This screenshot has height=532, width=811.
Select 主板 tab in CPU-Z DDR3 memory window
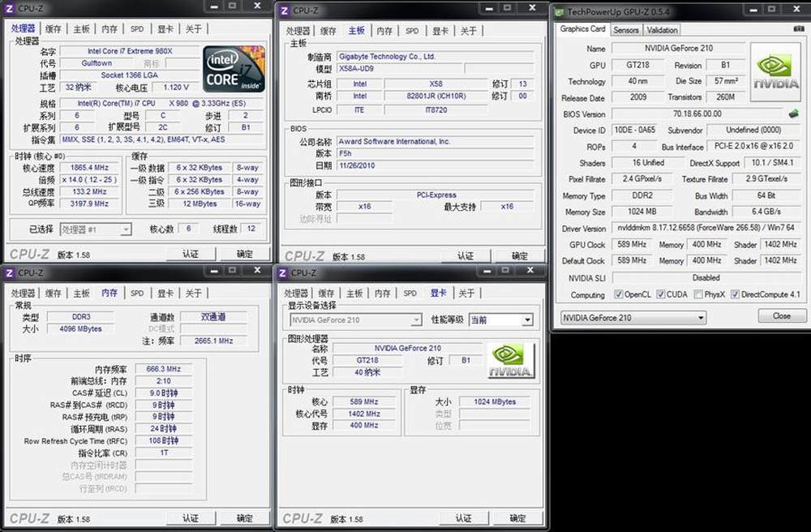point(81,293)
